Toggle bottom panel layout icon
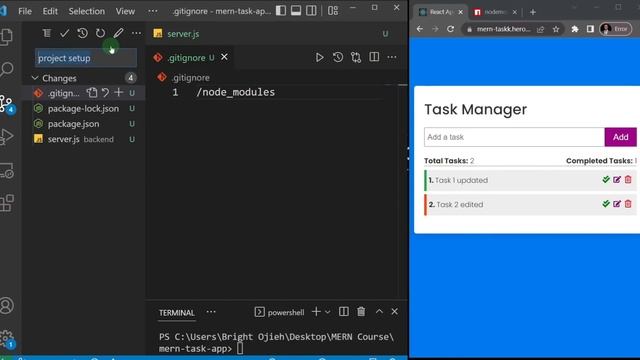Screen dimensions: 640x360 coord(296,11)
